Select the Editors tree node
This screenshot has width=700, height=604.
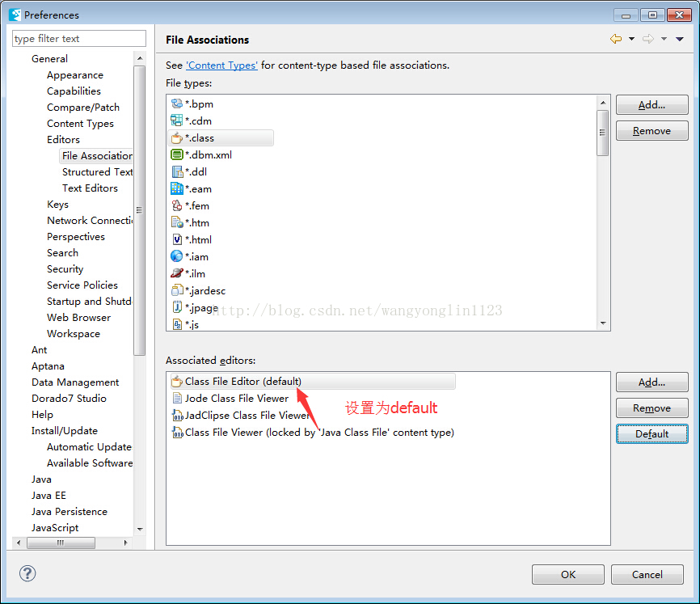coord(63,140)
